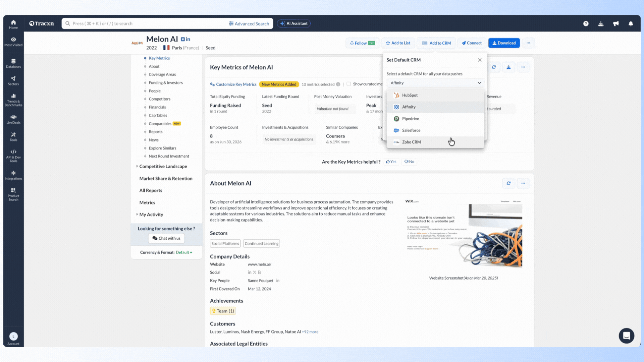Click the Add to CRM button
The width and height of the screenshot is (644, 362).
[x=436, y=43]
